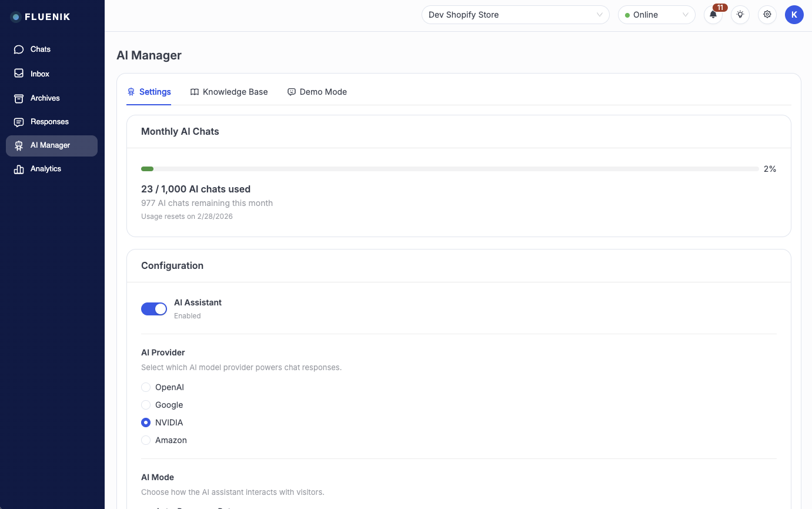Open Analytics bar chart icon
Screen dimensions: 812x509
point(19,169)
